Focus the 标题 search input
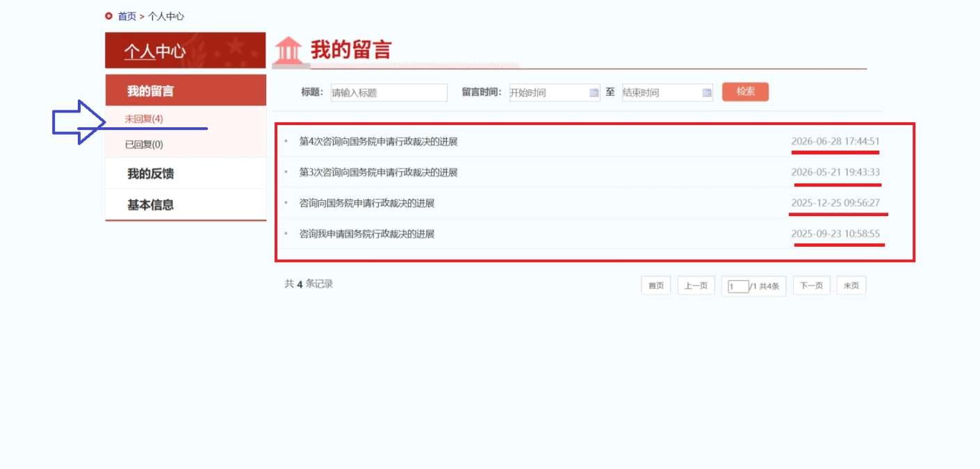 388,92
